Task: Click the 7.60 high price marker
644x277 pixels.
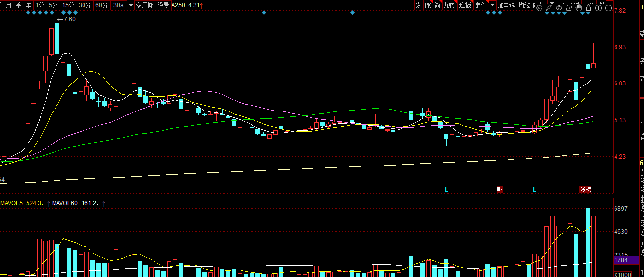Action: 70,19
